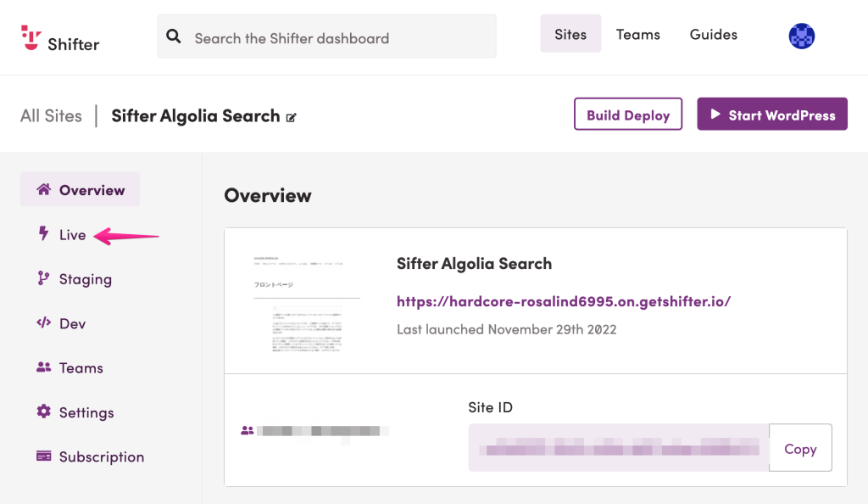Image resolution: width=868 pixels, height=504 pixels.
Task: Click the Sifter Algolia Search card heading
Action: 475,264
